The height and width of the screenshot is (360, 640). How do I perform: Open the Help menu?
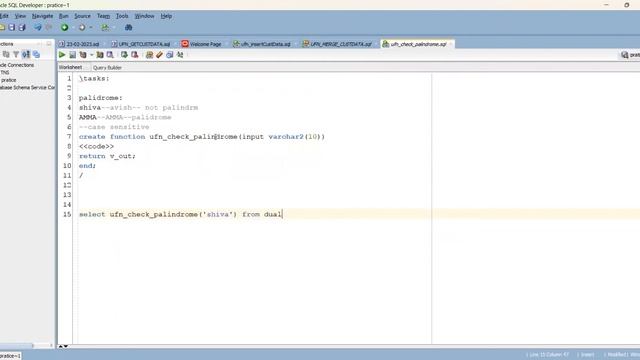166,16
